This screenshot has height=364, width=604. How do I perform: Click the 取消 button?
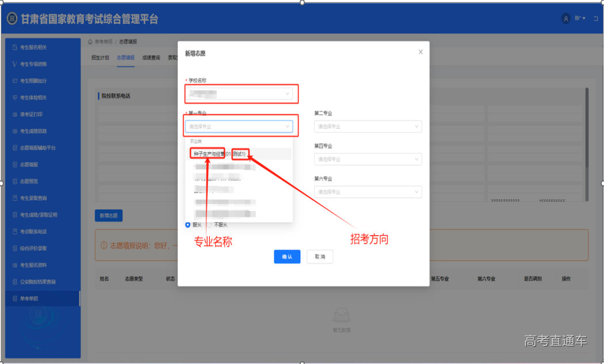pyautogui.click(x=320, y=256)
